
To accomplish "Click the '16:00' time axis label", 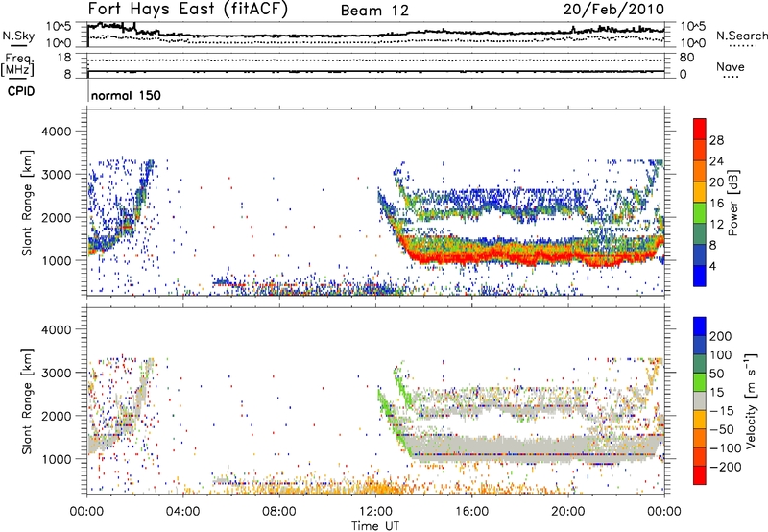I will [471, 512].
